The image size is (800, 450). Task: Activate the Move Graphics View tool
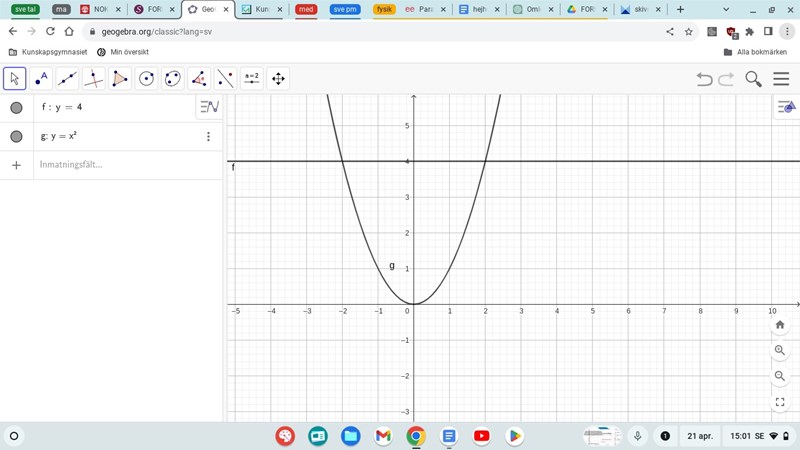point(278,78)
